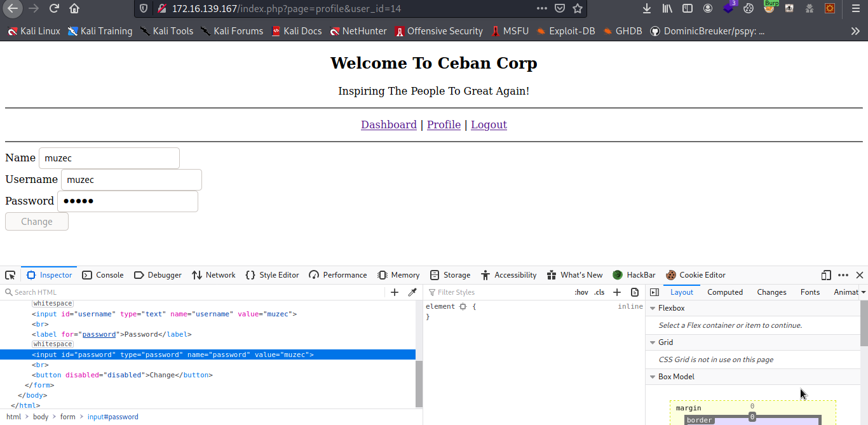Viewport: 868px width, 425px height.
Task: Open the Firefox account avatar icon
Action: tap(708, 8)
